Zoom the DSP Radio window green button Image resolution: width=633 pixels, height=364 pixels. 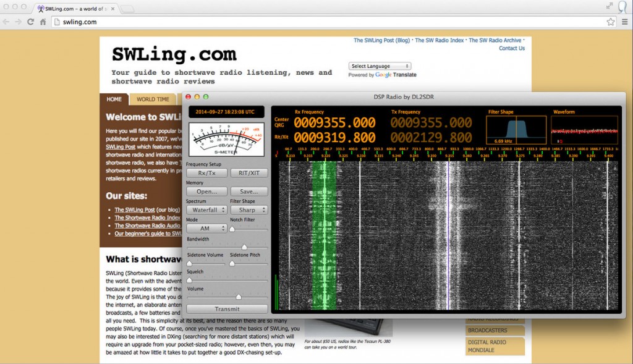coord(206,97)
